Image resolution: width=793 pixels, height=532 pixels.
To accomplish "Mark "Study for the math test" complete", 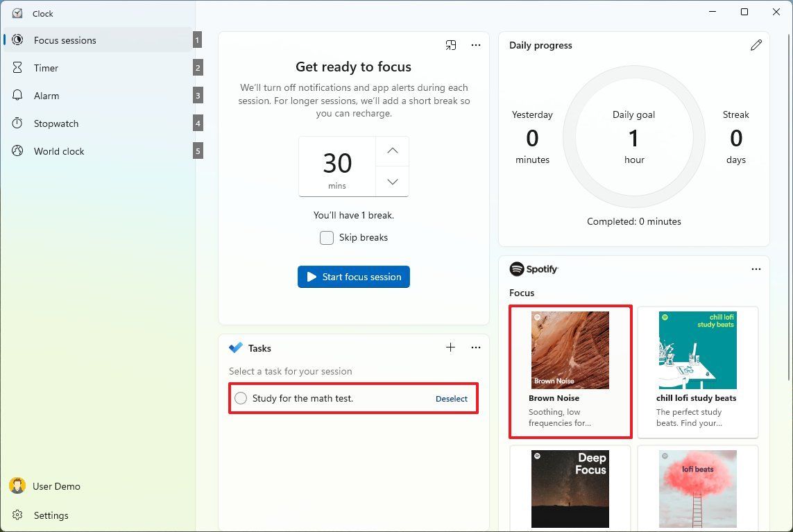I will point(241,398).
